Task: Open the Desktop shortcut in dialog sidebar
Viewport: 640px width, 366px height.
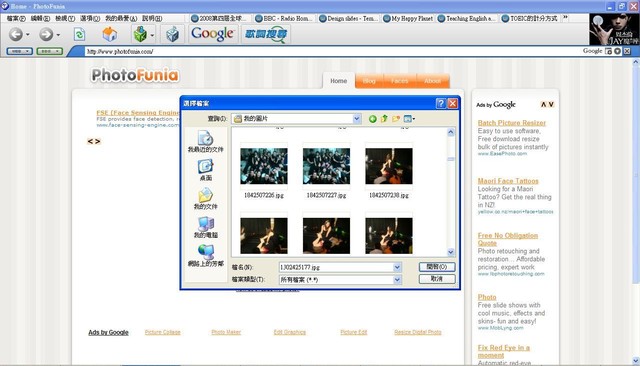Action: (x=205, y=170)
